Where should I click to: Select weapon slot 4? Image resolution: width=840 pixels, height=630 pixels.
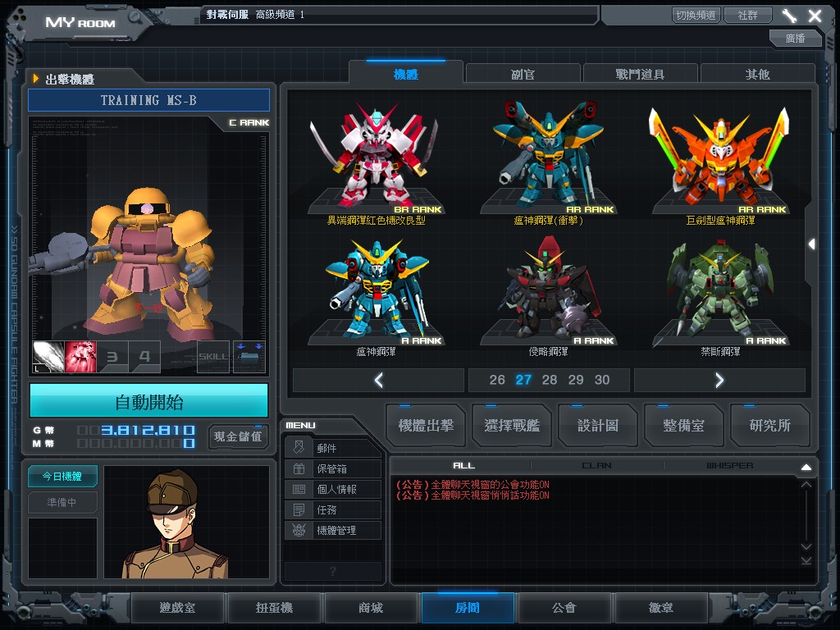[144, 357]
